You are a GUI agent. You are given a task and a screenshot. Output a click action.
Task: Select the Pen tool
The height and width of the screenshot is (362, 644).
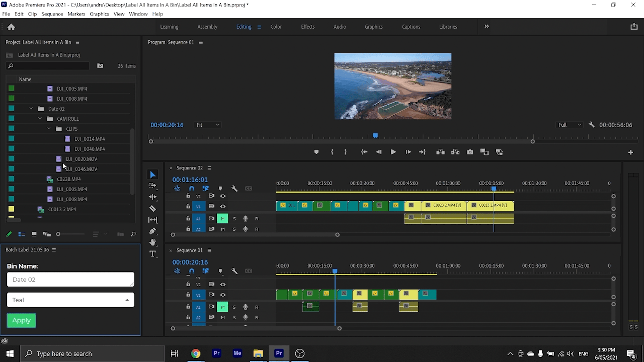coord(153,231)
